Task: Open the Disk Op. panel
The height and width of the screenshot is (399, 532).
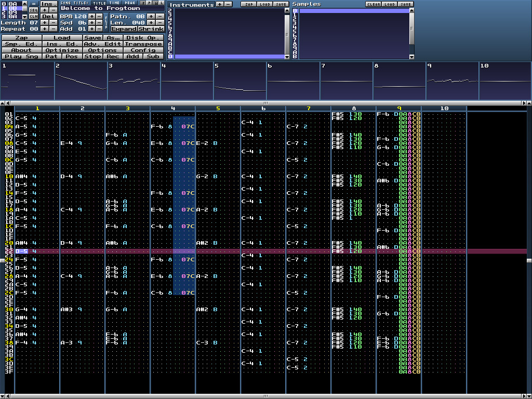Action: [x=143, y=38]
